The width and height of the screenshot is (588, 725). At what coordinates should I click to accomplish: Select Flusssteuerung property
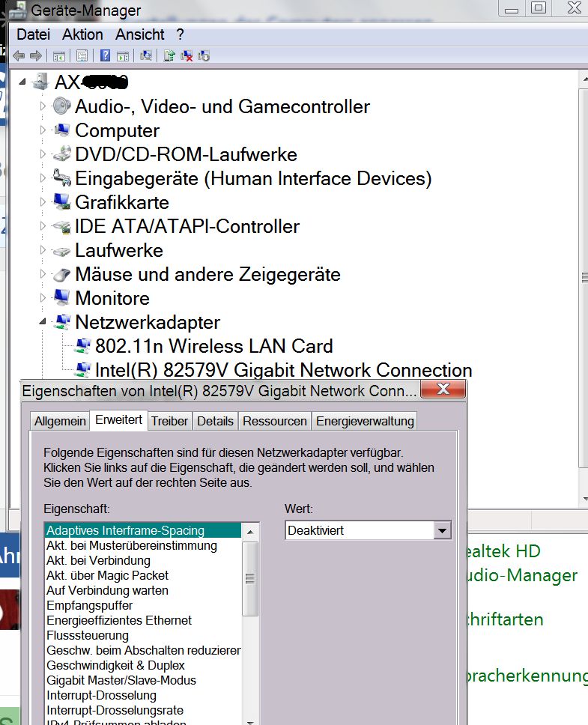[x=143, y=635]
